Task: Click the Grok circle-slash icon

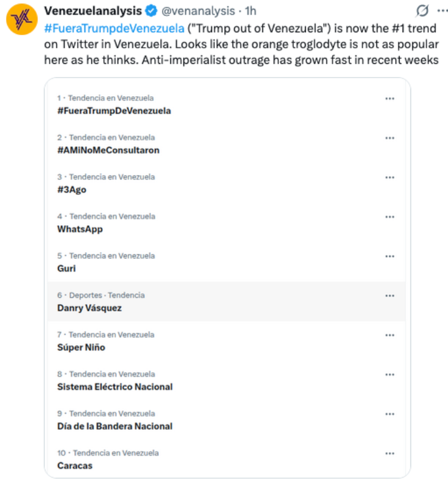Action: click(x=422, y=11)
